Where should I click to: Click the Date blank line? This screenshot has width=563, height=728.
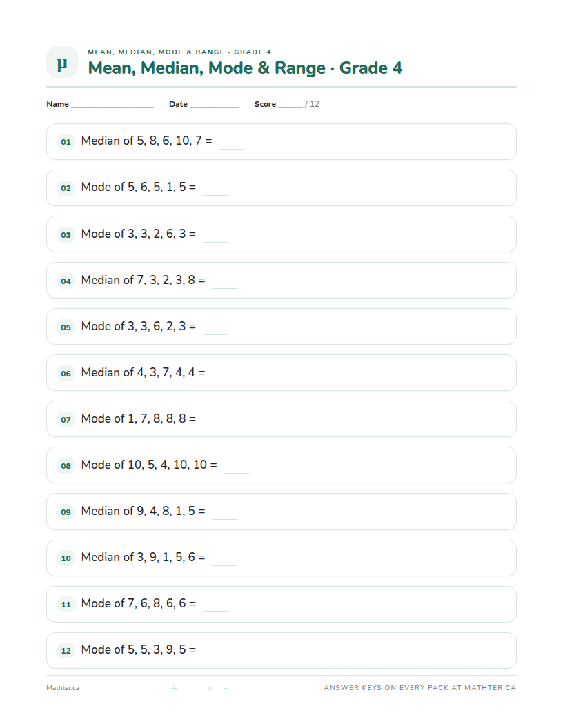pyautogui.click(x=215, y=106)
